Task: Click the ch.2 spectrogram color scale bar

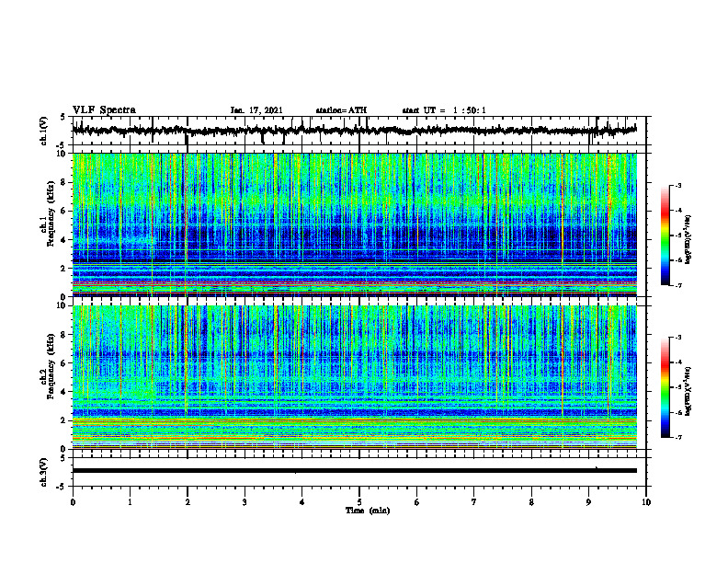Action: pos(665,387)
